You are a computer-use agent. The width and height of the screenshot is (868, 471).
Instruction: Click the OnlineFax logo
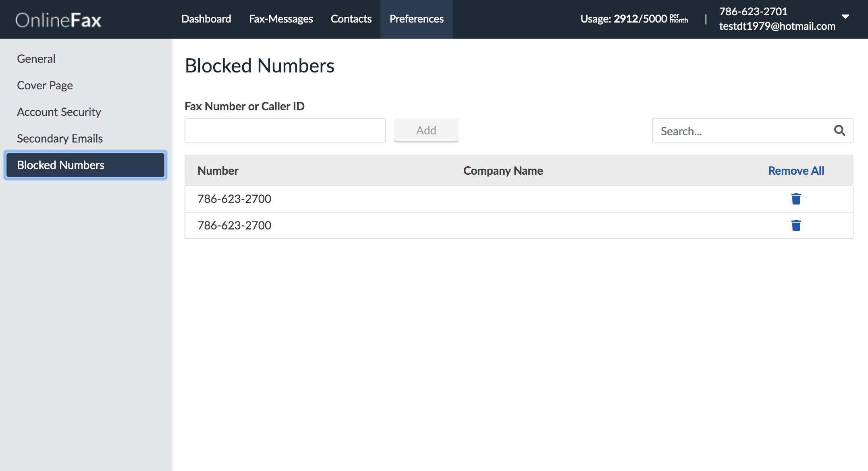tap(58, 19)
